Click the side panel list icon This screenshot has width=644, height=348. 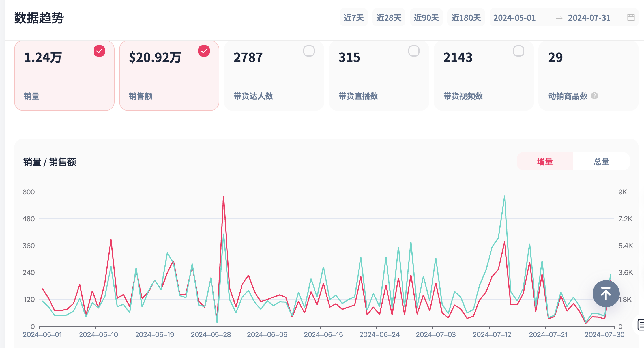tap(641, 325)
